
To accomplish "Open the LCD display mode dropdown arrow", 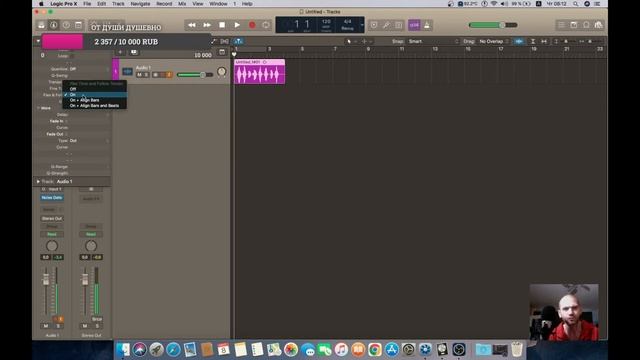I will (x=362, y=25).
